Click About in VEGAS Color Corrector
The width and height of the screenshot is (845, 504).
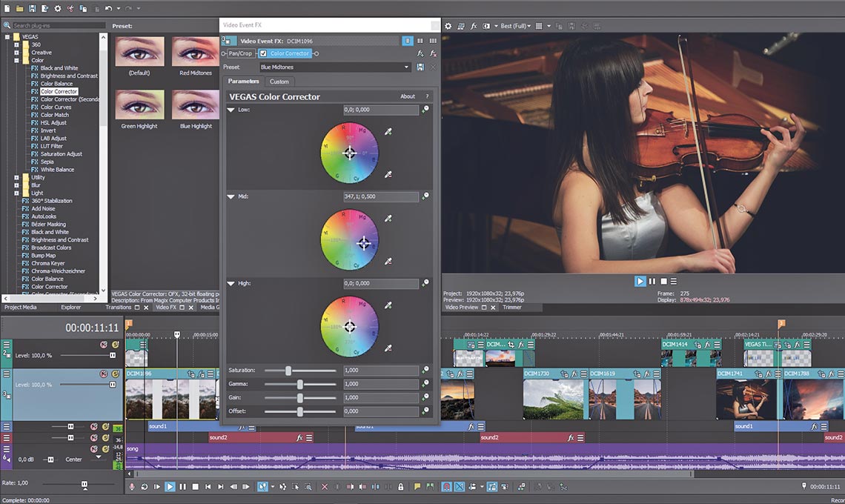click(408, 96)
